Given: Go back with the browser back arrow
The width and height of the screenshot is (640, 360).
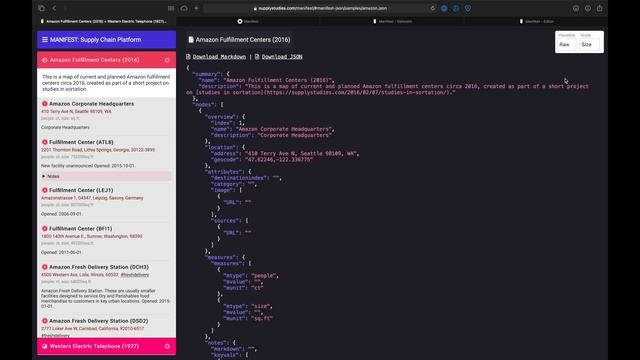Looking at the screenshot, I should [54, 8].
